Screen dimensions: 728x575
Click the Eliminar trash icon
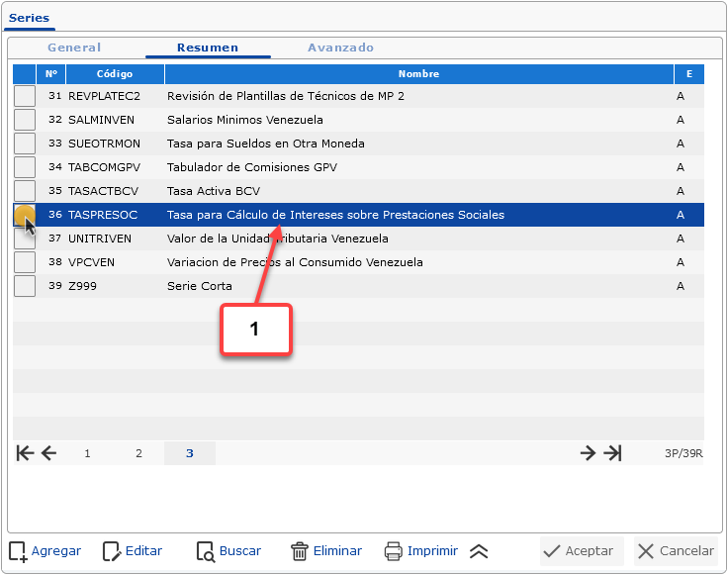(300, 551)
